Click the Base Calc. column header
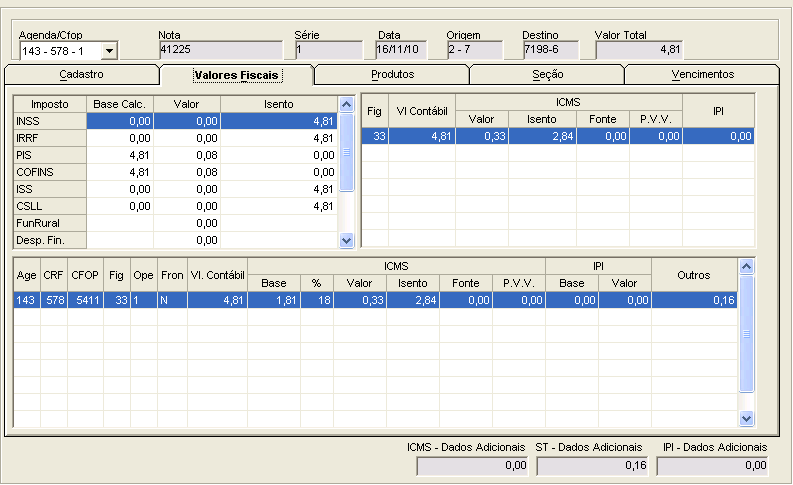The image size is (793, 485). 120,104
